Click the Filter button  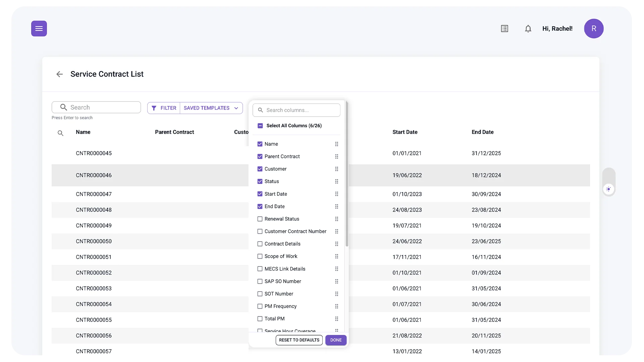pyautogui.click(x=164, y=108)
